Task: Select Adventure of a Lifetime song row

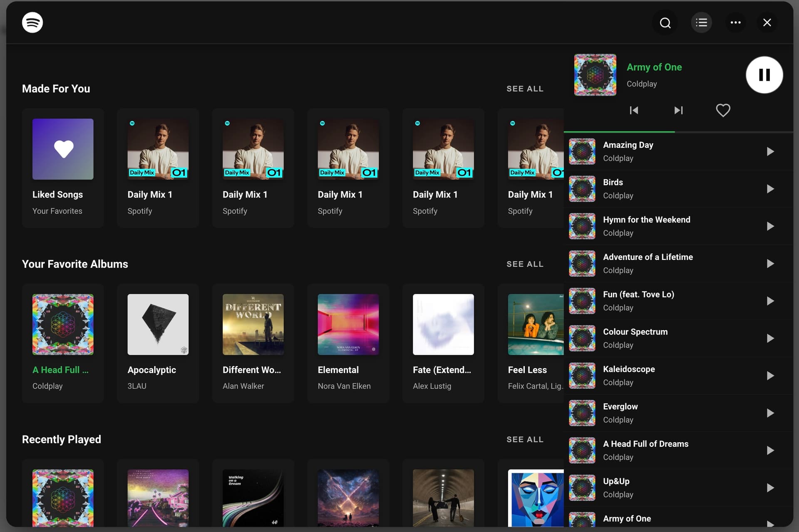Action: pyautogui.click(x=666, y=263)
